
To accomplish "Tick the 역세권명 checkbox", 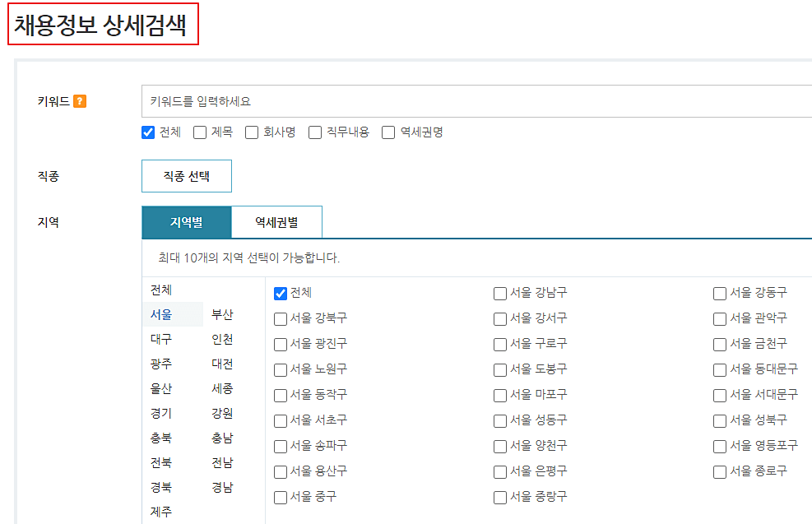I will (x=388, y=132).
